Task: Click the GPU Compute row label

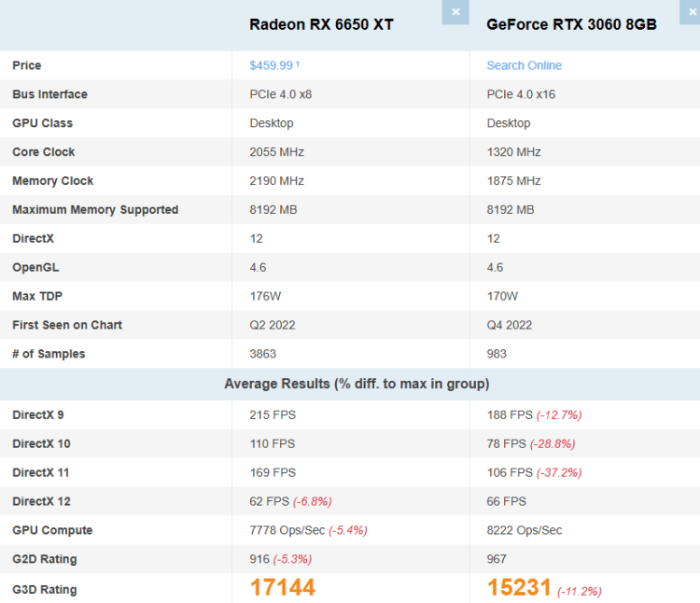Action: click(x=52, y=530)
